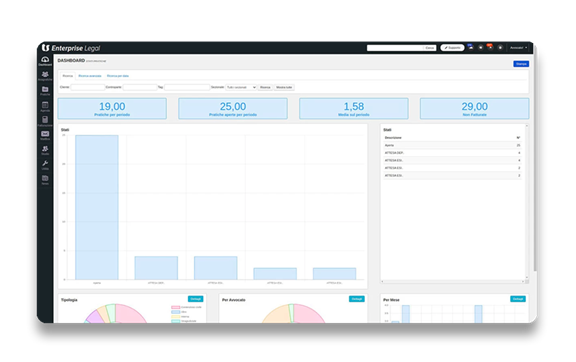Focus the Controparte input field

click(140, 87)
